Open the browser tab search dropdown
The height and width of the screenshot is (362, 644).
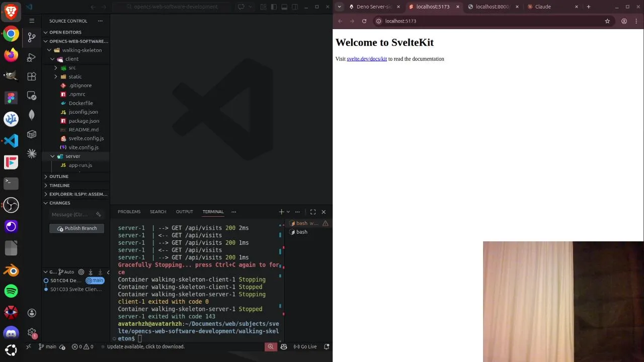tap(340, 7)
